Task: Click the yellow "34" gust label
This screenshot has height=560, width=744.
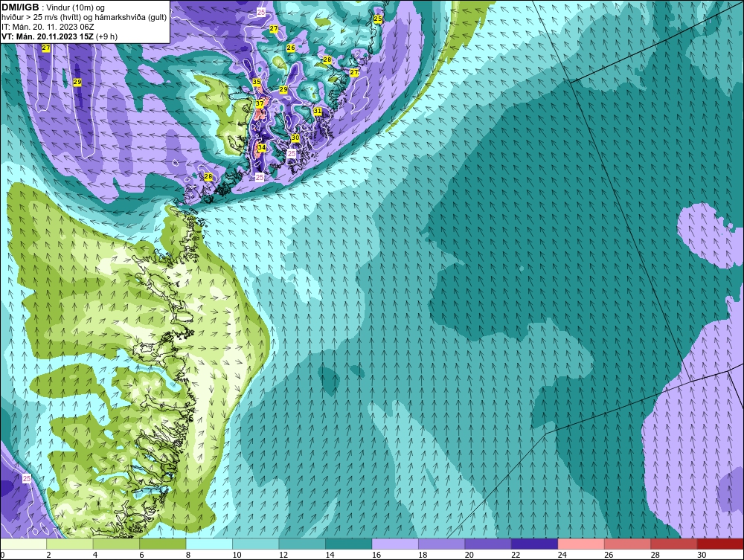Action: click(261, 147)
